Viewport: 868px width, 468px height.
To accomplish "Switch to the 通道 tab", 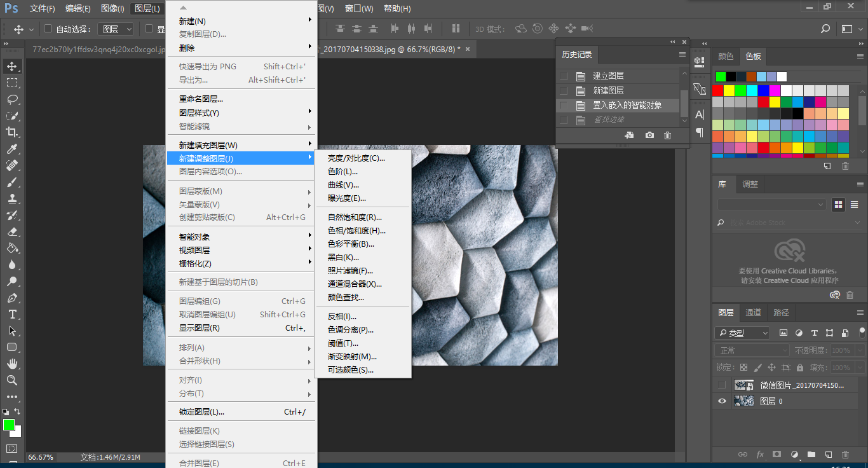I will click(x=753, y=312).
